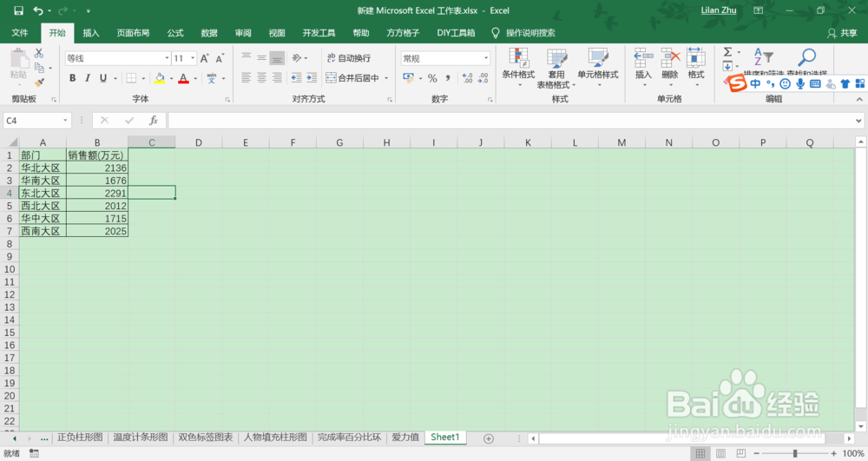Open the number format 常规 dropdown
868x461 pixels.
tap(487, 58)
